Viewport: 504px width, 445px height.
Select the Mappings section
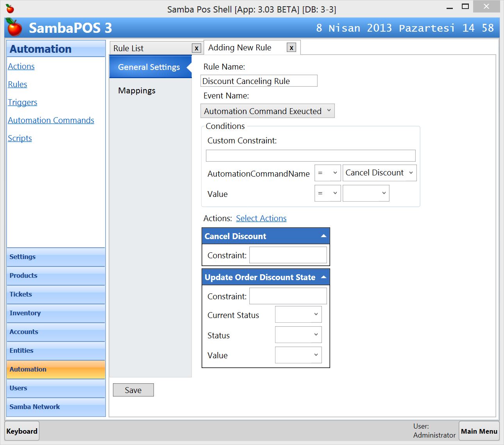tap(137, 91)
